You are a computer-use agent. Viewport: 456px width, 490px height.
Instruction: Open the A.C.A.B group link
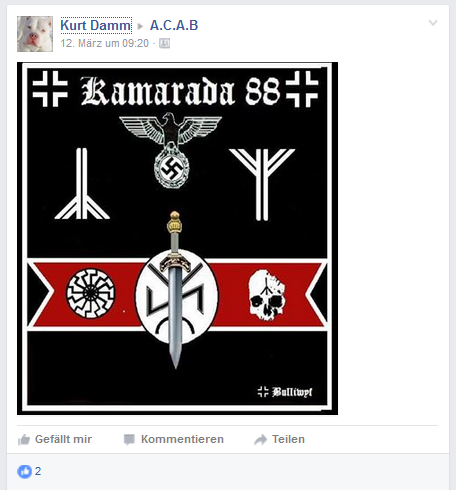point(174,25)
